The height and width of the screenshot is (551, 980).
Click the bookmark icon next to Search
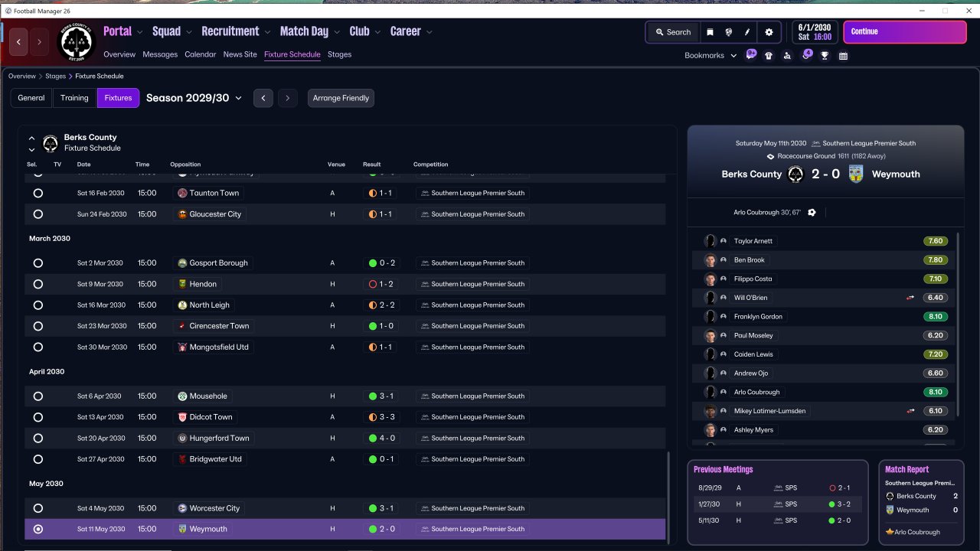pos(710,32)
